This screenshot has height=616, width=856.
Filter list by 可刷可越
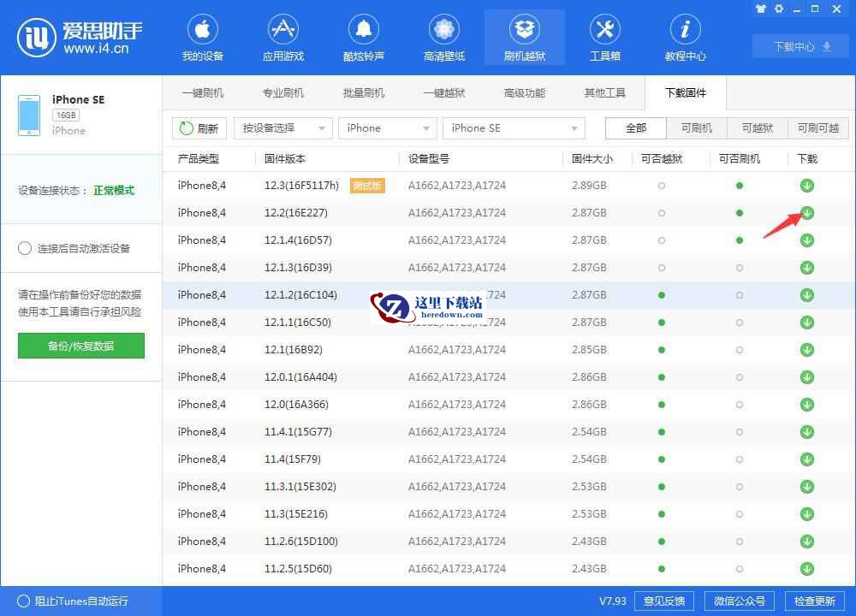click(818, 128)
